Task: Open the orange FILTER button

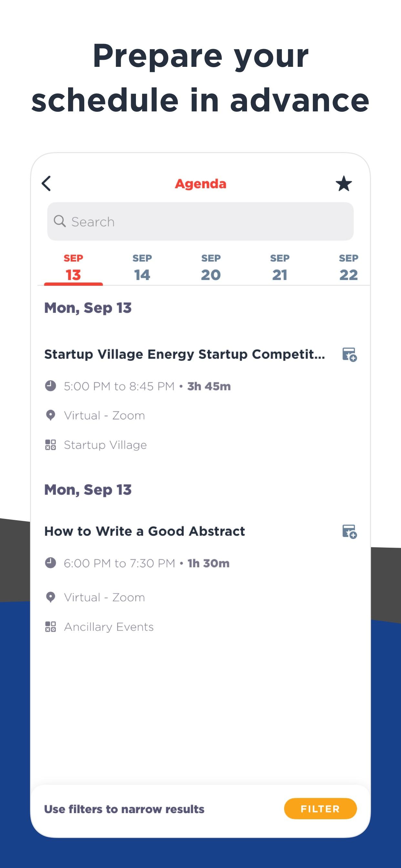Action: pos(321,809)
